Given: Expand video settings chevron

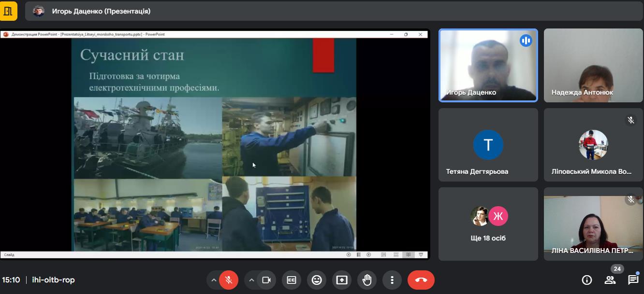Looking at the screenshot, I should [251, 280].
